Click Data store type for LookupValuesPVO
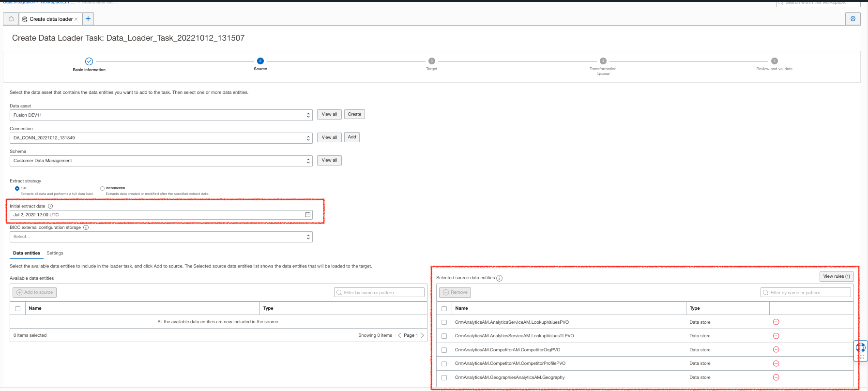Screen dimensions: 868x391 700,322
